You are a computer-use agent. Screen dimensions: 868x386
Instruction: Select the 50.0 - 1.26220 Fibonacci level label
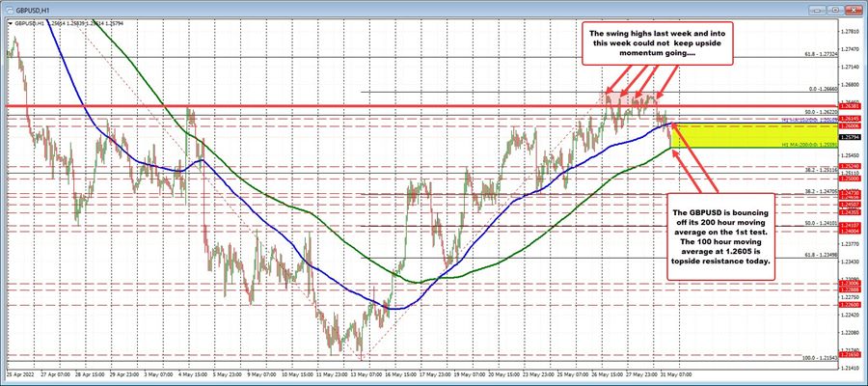(821, 112)
